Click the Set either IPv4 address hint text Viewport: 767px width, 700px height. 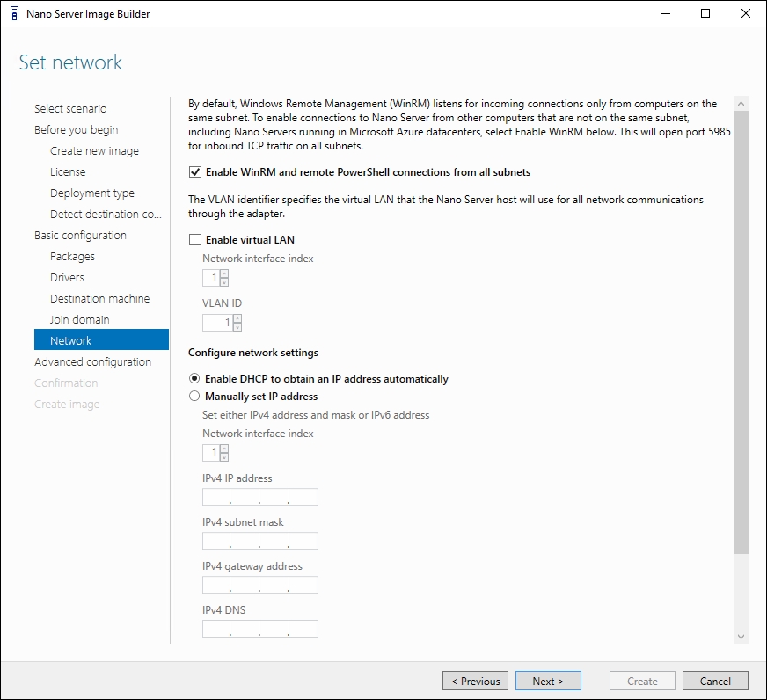pos(316,415)
